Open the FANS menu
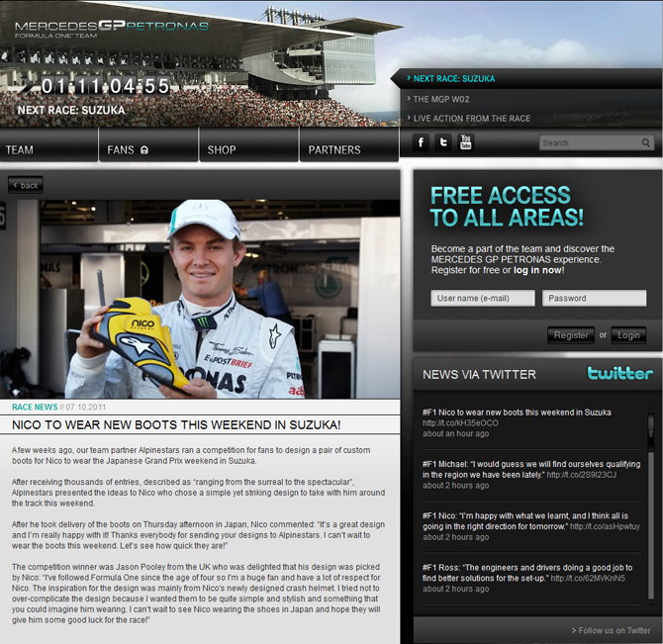663x644 pixels. 148,145
